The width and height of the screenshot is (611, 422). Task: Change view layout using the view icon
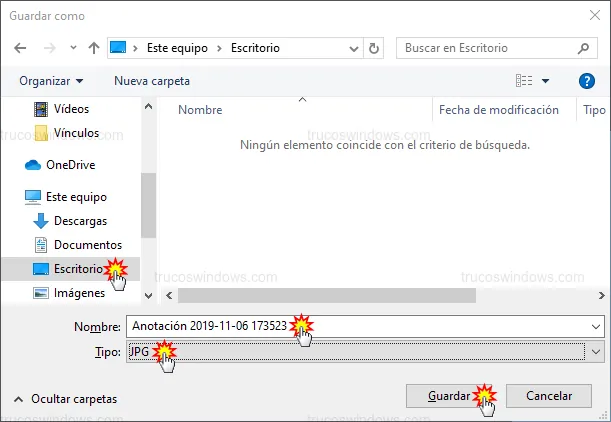(x=524, y=81)
